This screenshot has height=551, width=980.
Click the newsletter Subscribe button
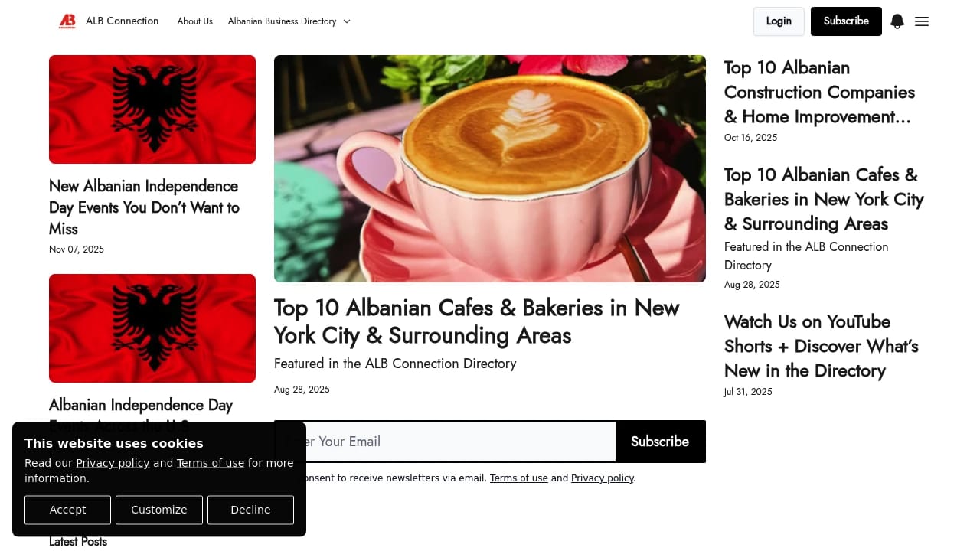point(660,442)
